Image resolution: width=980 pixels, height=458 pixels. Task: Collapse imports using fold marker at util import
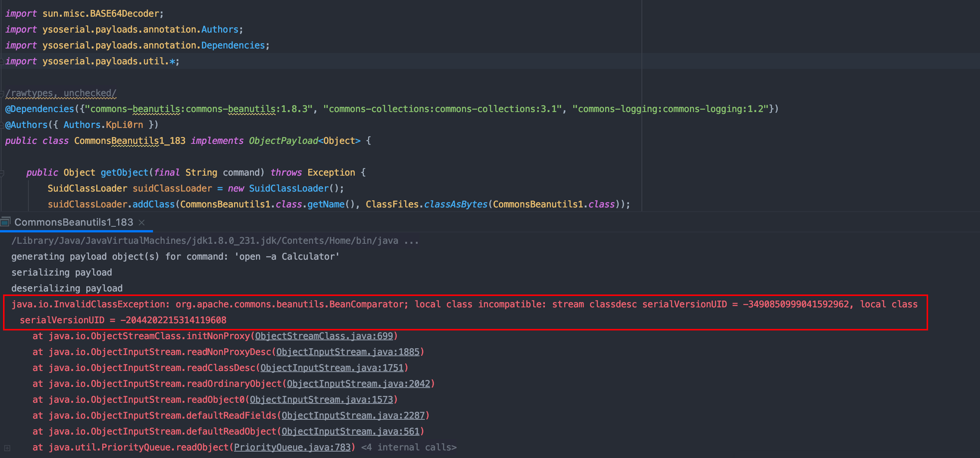point(2,62)
